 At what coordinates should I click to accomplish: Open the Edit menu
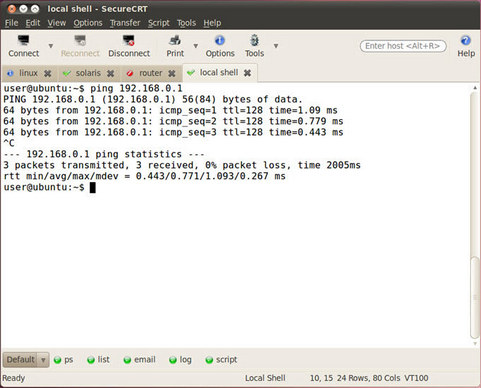pos(33,23)
